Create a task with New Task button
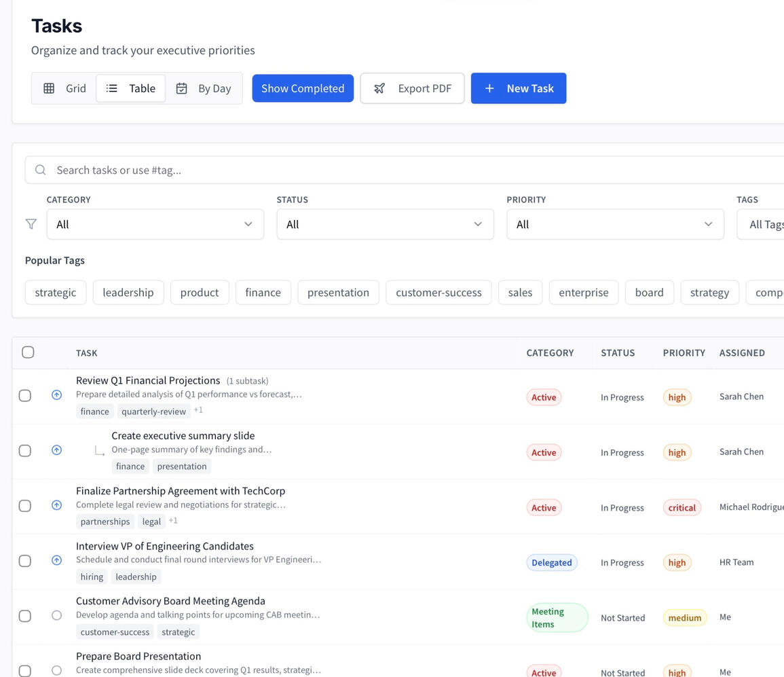This screenshot has width=784, height=677. pyautogui.click(x=519, y=88)
